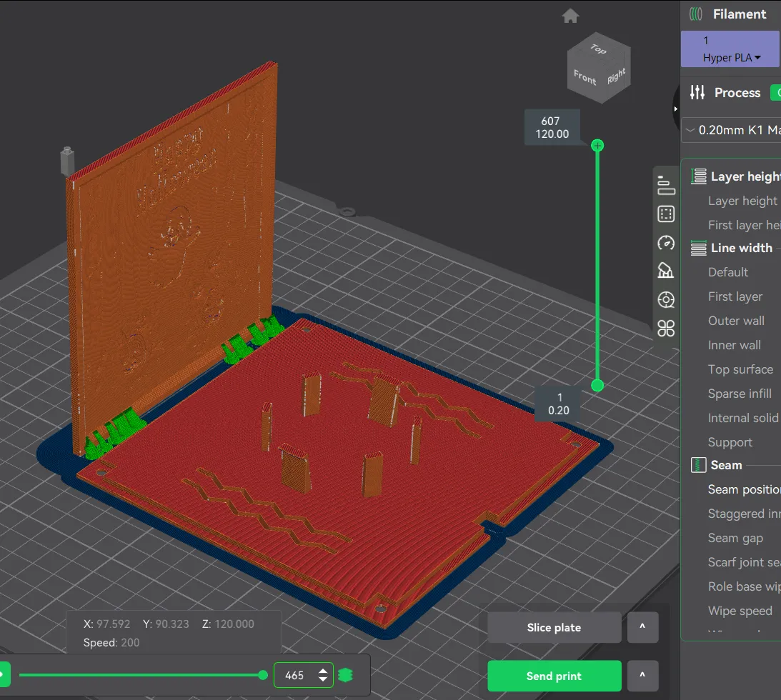Open the arrow menu beside Send print
Screen dimensions: 781x700
pos(642,676)
